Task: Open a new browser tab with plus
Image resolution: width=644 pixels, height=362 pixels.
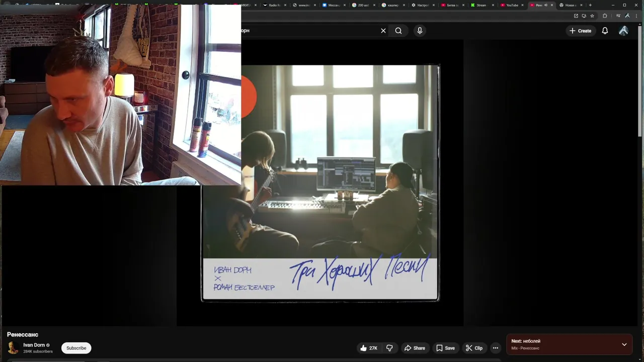Action: click(x=590, y=5)
